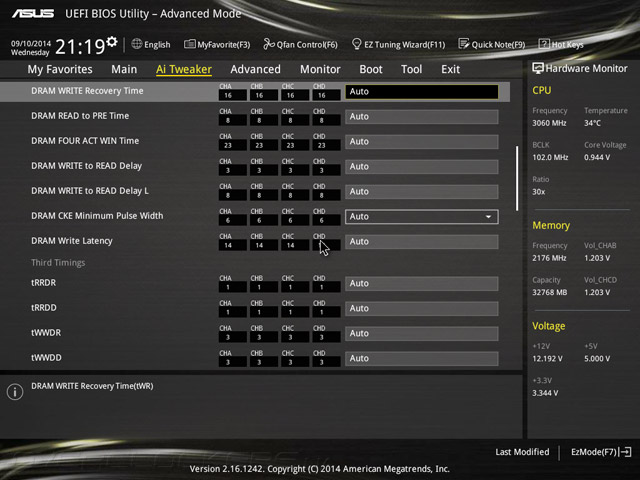Click CPU frequency 3060 MHz value
The image size is (640, 480).
point(549,123)
